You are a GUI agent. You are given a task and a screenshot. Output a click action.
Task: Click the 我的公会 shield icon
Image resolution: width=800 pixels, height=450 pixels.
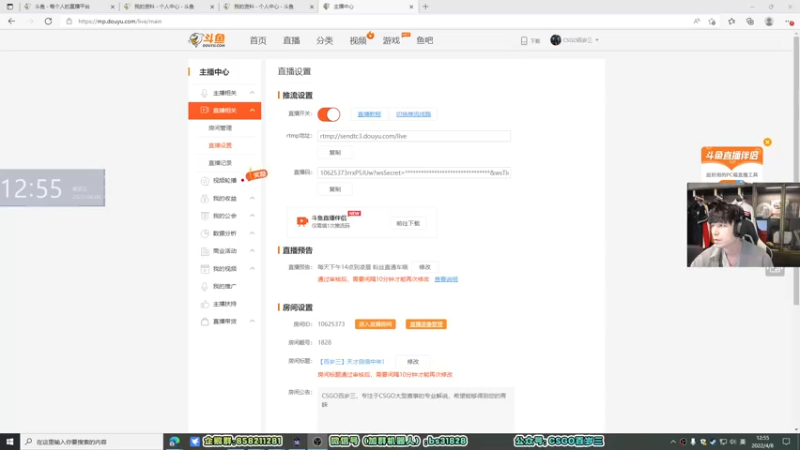click(x=205, y=216)
